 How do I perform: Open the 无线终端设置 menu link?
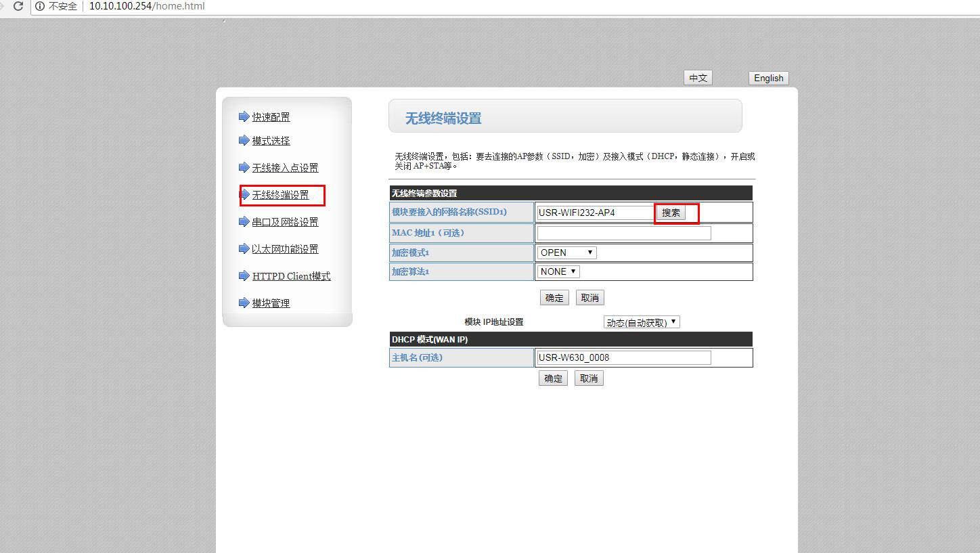point(280,195)
